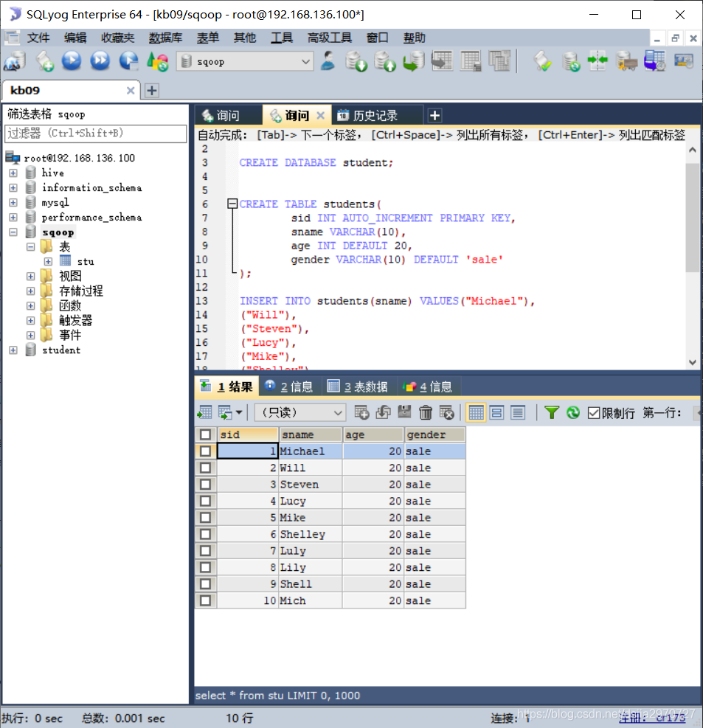Add a new query tab with plus button
Image resolution: width=703 pixels, height=728 pixels.
click(x=434, y=115)
